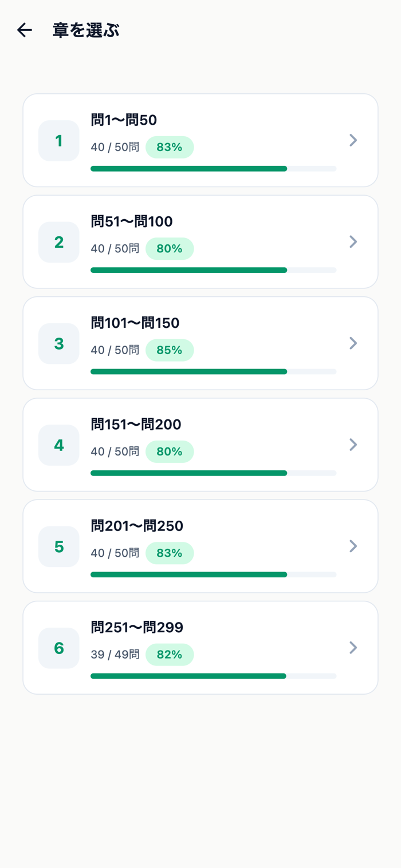Screen dimensions: 401x868
Task: Click the 章を選ぶ page heading
Action: (x=86, y=30)
